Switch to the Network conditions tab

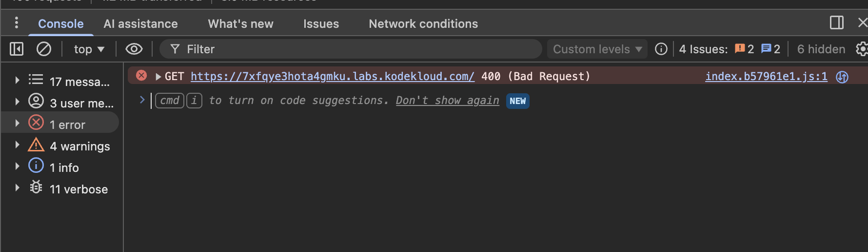tap(423, 23)
